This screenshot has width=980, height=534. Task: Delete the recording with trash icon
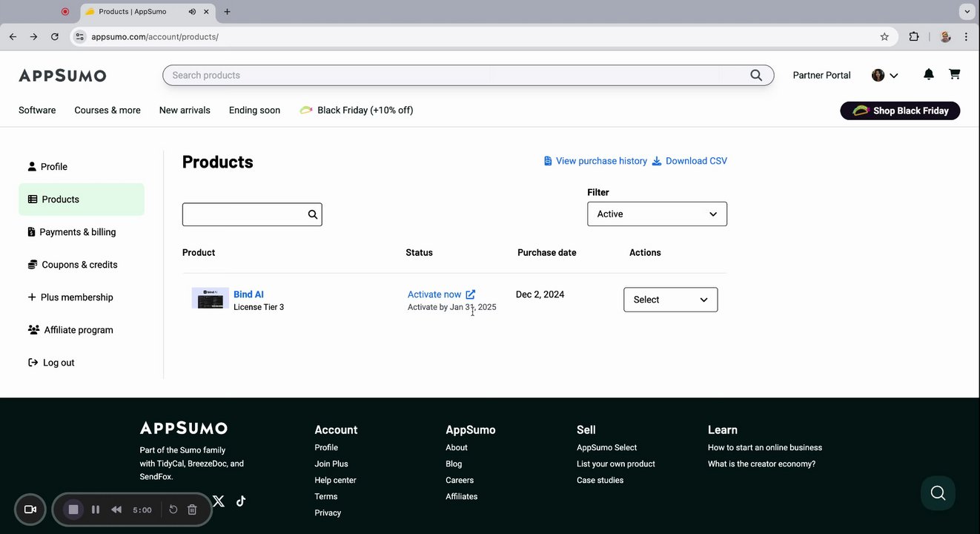point(192,510)
